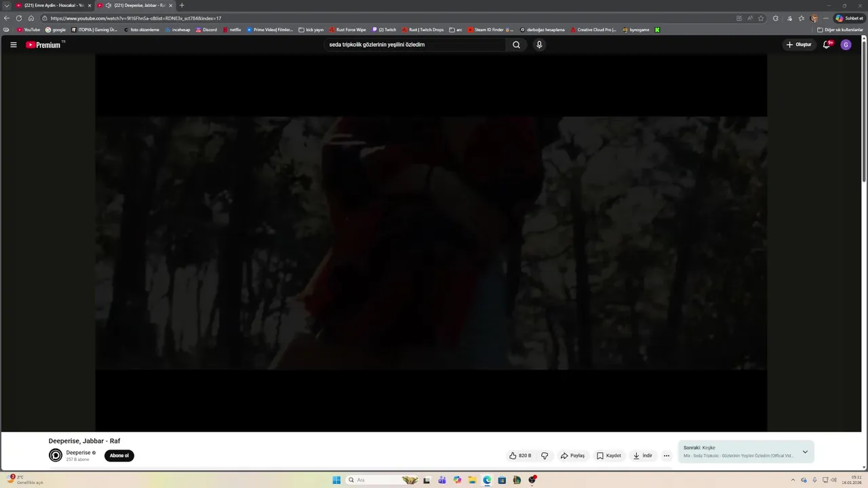The image size is (868, 488).
Task: Add page to favorites with star
Action: point(761,18)
